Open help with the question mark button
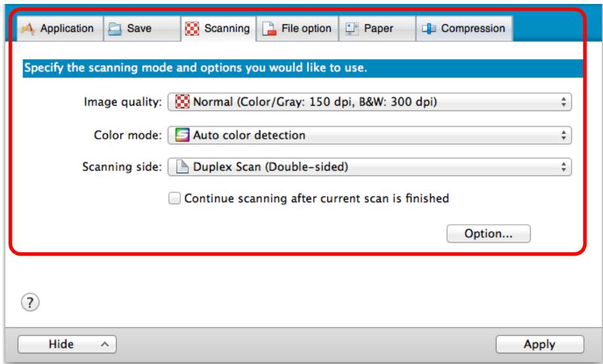The height and width of the screenshot is (364, 603). 30,302
